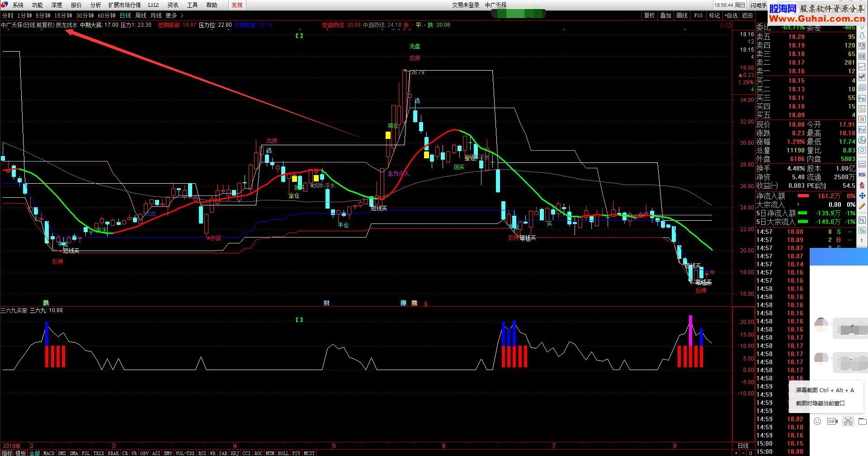Select the 全部 tab at bottom
This screenshot has height=456, width=868.
35,453
